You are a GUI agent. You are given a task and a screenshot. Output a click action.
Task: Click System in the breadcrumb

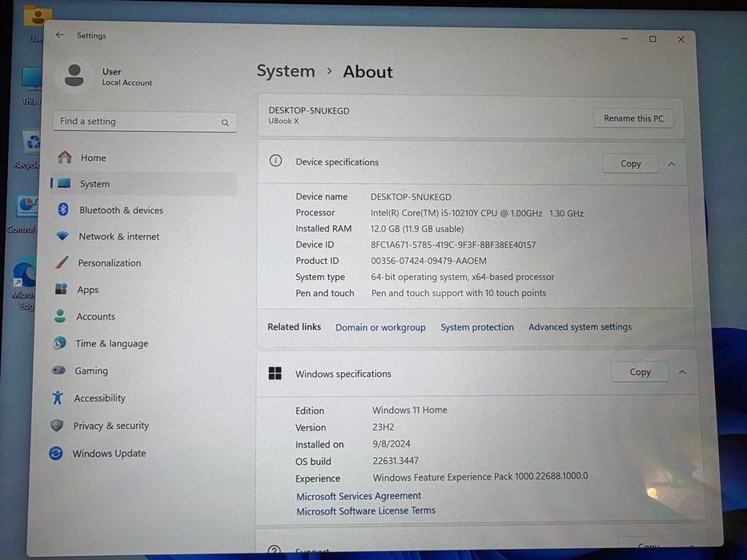point(286,71)
